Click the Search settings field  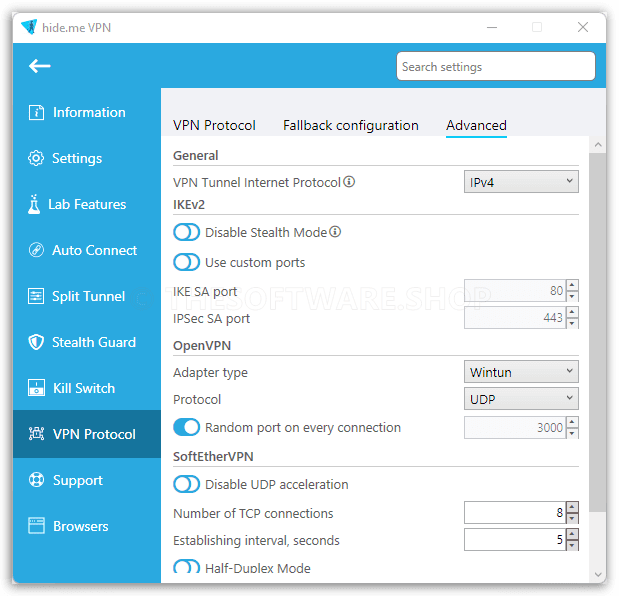click(497, 66)
